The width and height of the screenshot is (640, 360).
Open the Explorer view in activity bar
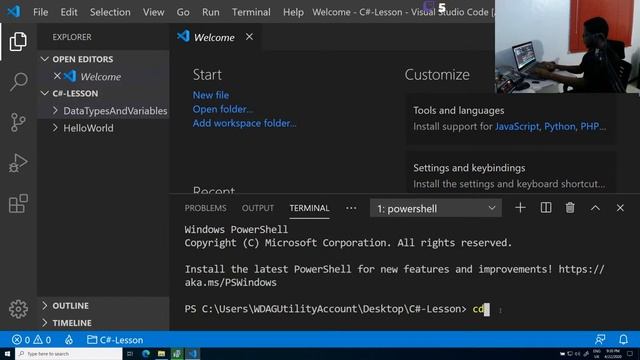pos(18,41)
